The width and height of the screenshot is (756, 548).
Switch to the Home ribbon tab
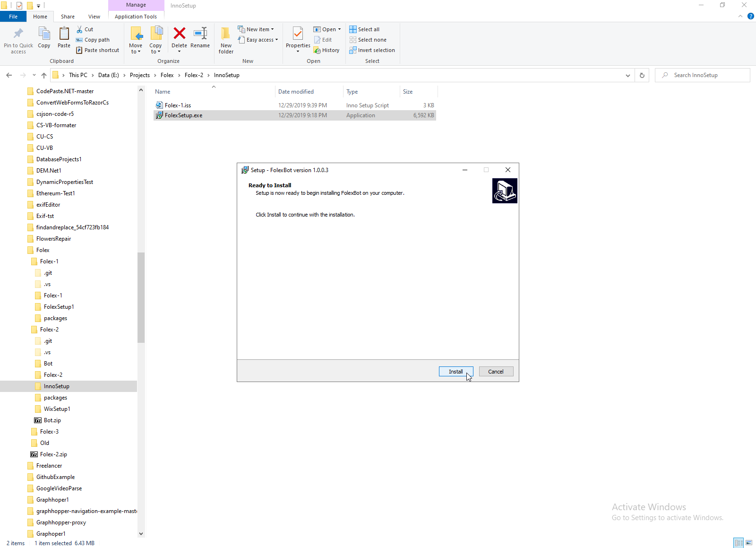tap(40, 17)
